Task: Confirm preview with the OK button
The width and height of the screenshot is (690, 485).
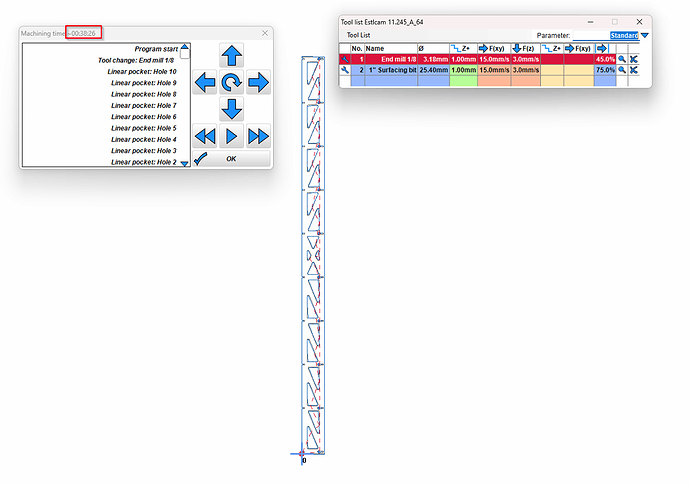Action: point(231,158)
